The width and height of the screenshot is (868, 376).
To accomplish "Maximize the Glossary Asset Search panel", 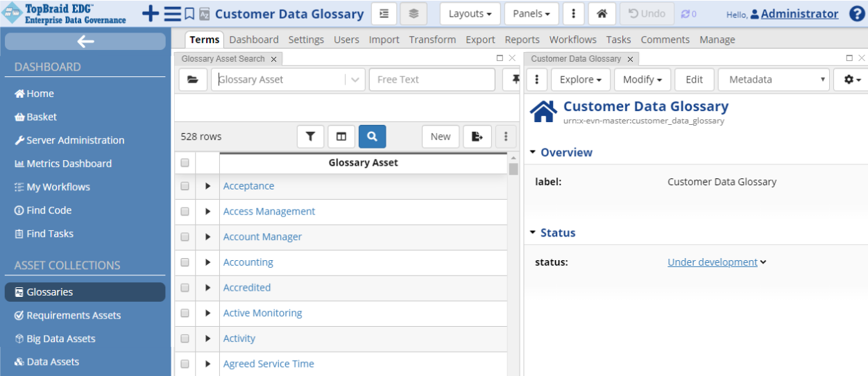I will click(x=500, y=58).
